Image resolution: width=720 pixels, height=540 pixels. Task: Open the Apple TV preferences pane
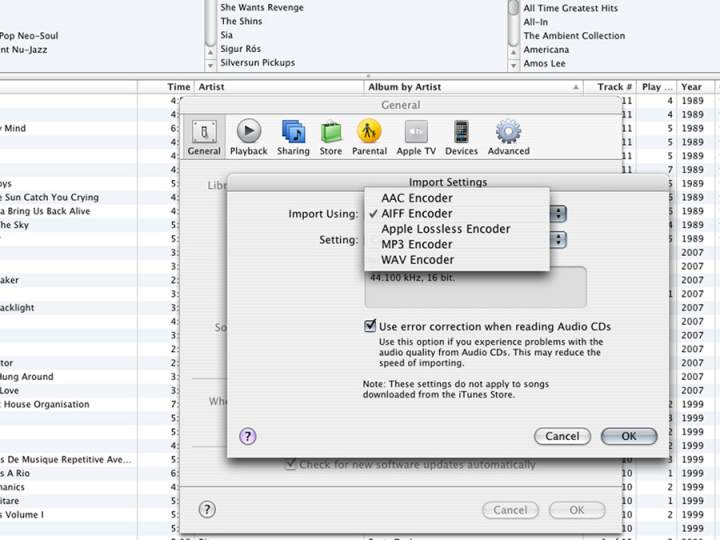point(416,137)
